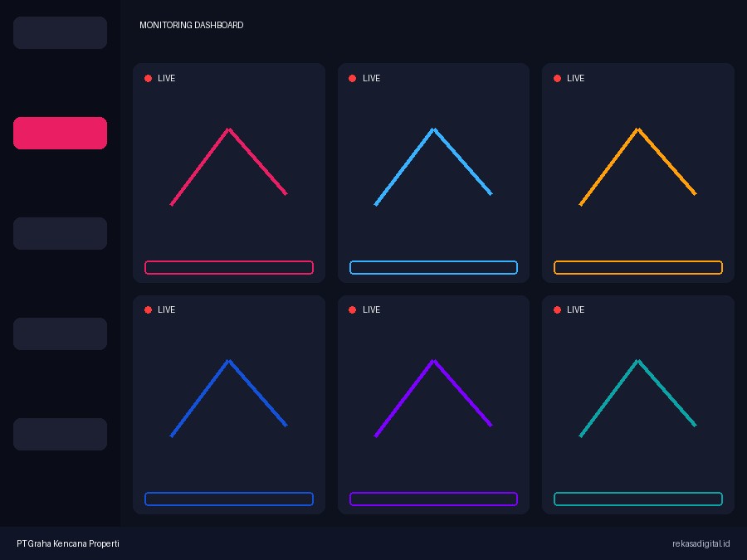
Task: Click the red live dot on the teal chart card
Action: pyautogui.click(x=558, y=310)
